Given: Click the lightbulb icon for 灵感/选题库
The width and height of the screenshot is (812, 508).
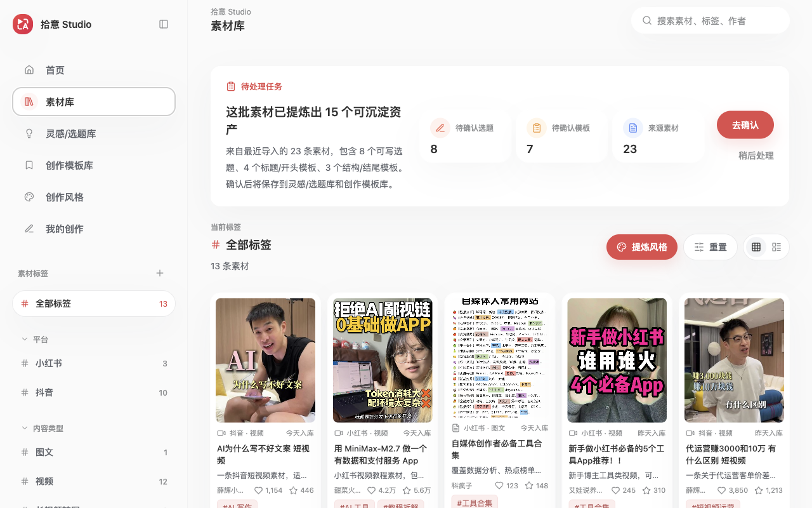Looking at the screenshot, I should click(29, 133).
